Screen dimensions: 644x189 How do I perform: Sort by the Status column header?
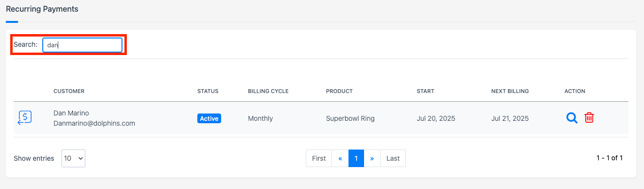(x=208, y=91)
